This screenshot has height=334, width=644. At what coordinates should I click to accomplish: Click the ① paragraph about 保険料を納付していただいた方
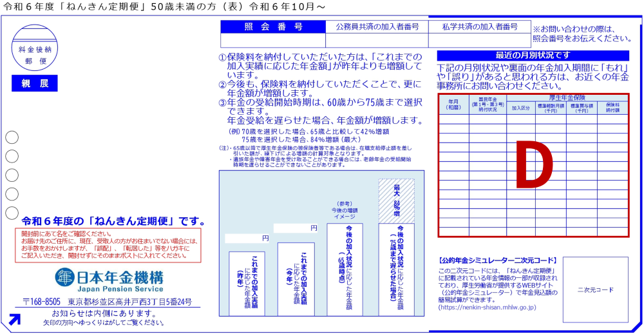pos(321,66)
